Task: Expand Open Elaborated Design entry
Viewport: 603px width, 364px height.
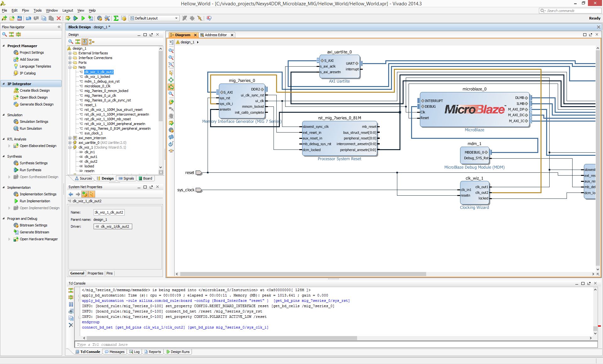Action: tap(9, 146)
